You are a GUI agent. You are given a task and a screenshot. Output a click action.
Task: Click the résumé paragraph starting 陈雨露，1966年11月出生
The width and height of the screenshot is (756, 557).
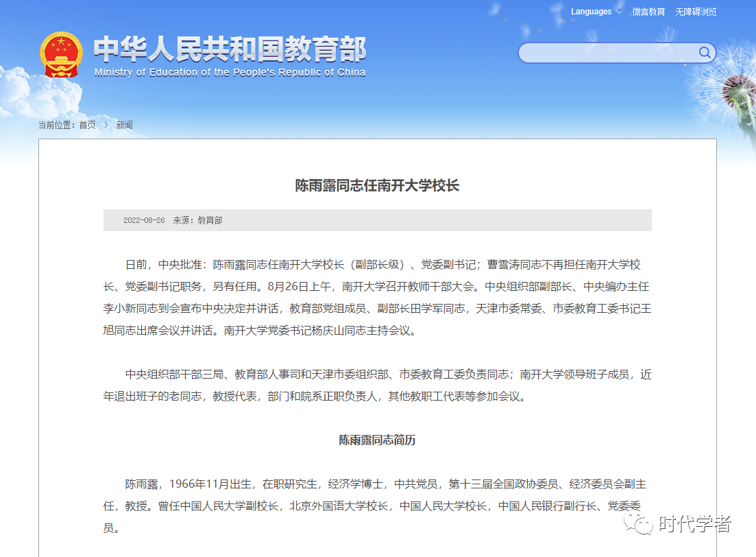point(375,506)
